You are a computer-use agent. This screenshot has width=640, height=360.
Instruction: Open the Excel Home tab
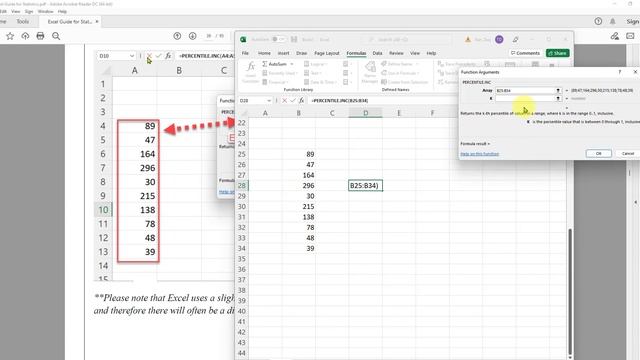(264, 53)
